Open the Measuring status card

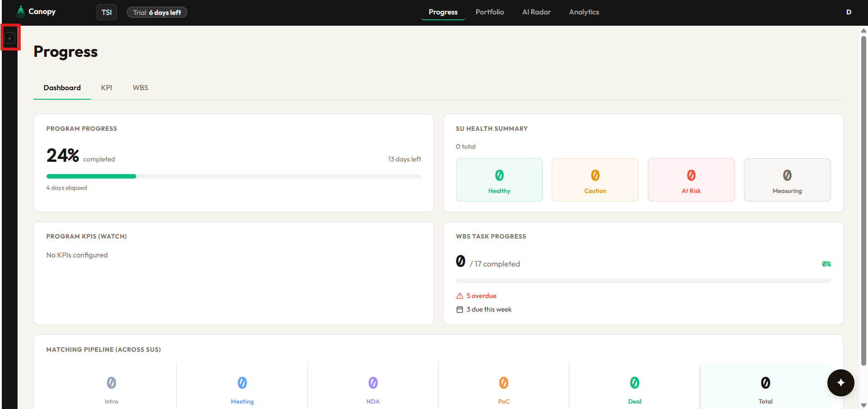(787, 180)
